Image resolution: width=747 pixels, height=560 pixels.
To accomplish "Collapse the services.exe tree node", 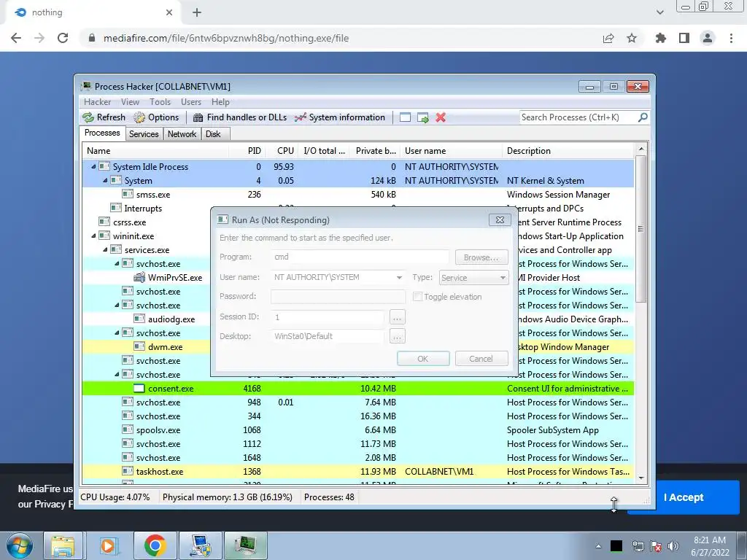I will (x=105, y=249).
